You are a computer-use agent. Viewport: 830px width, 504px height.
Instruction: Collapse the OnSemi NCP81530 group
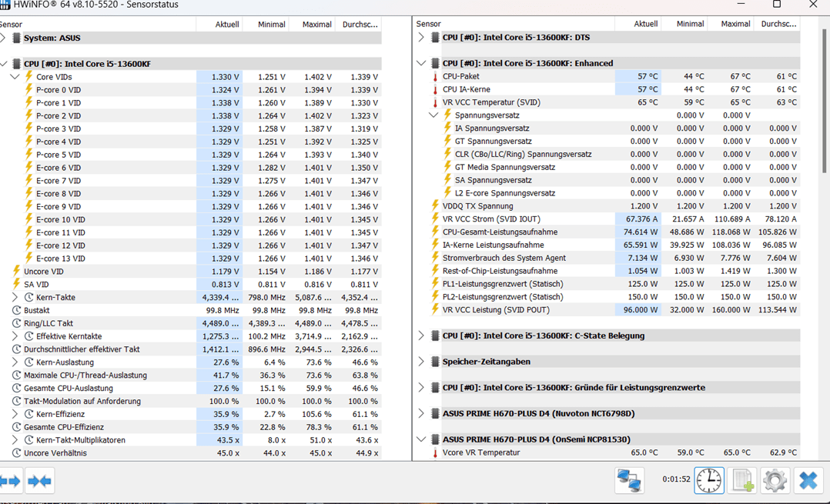(x=421, y=439)
